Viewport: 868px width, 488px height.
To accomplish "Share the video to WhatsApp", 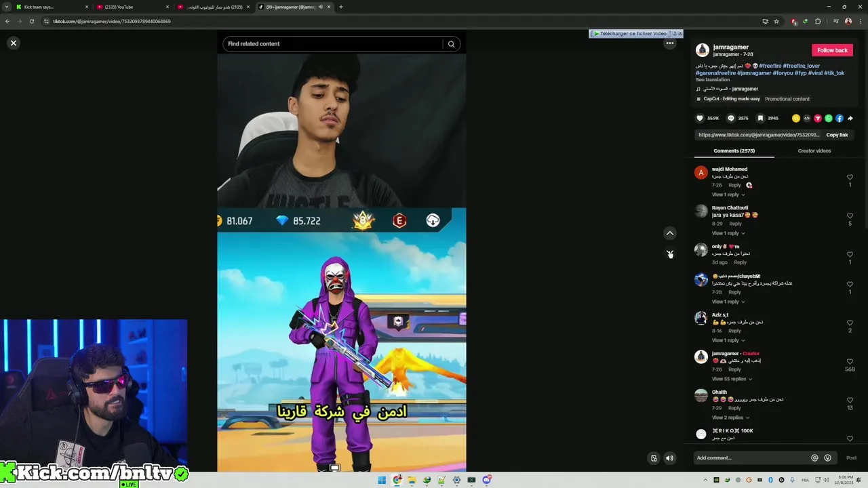I will (829, 118).
